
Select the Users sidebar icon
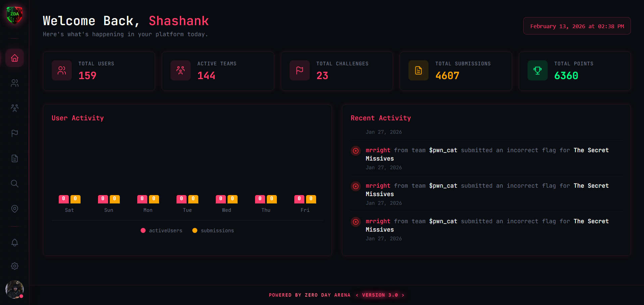[14, 83]
